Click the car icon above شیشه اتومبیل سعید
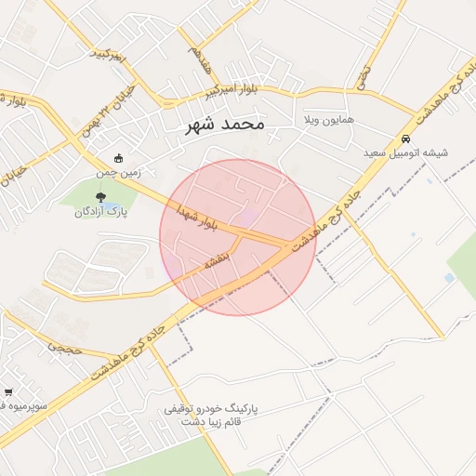The height and width of the screenshot is (476, 476). [x=405, y=139]
